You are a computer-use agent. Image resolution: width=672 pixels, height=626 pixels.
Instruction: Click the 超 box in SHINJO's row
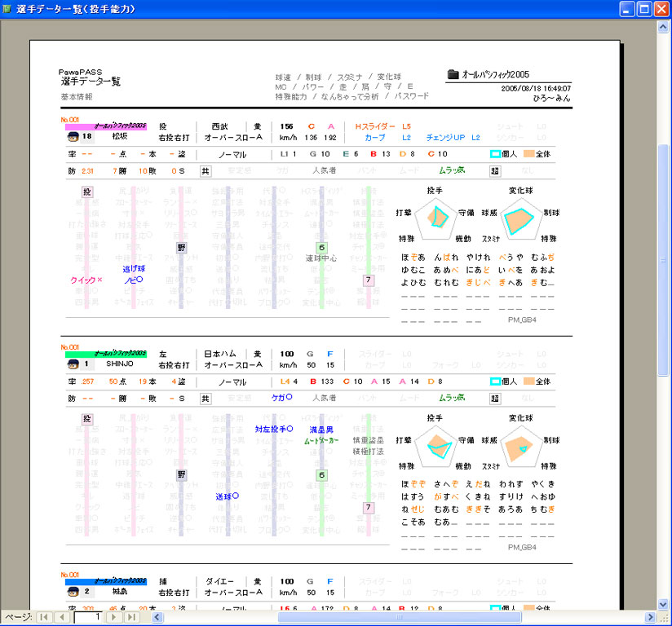[495, 399]
